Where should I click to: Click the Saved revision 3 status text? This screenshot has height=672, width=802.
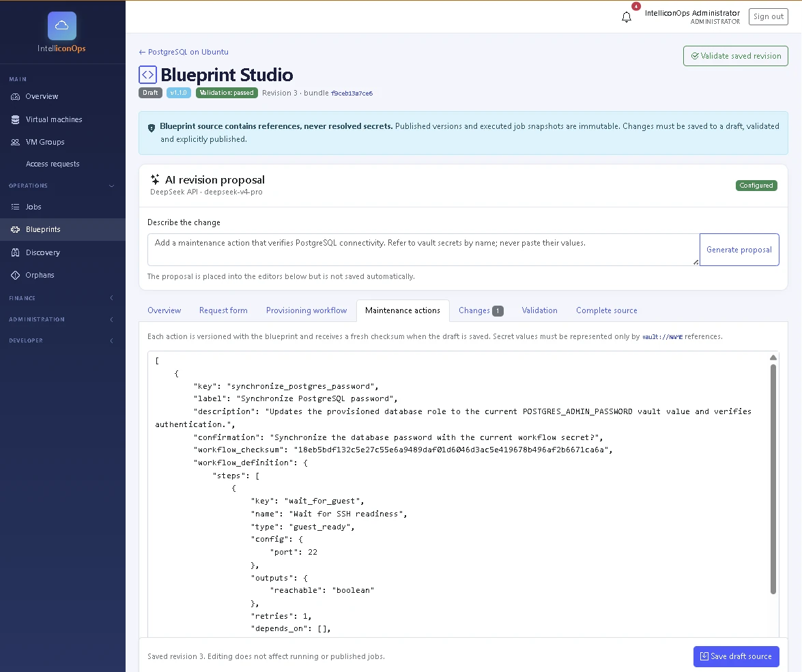click(x=266, y=656)
